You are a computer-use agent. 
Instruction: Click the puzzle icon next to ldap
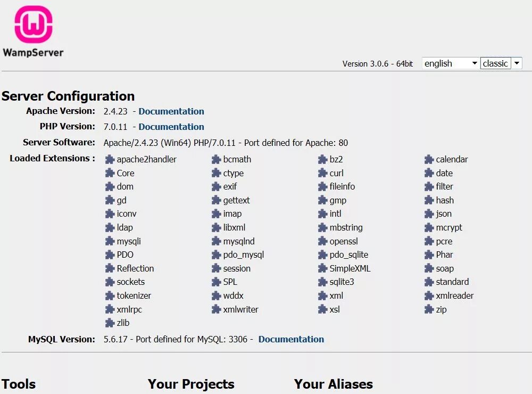pyautogui.click(x=110, y=227)
